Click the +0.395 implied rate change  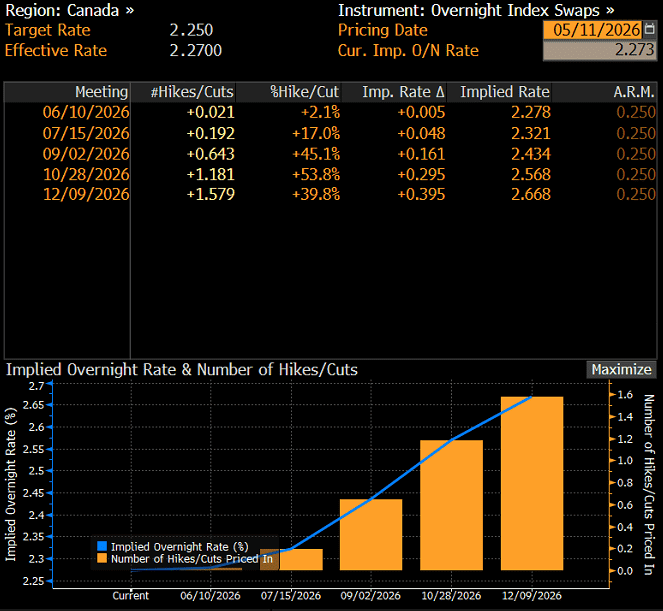click(421, 195)
